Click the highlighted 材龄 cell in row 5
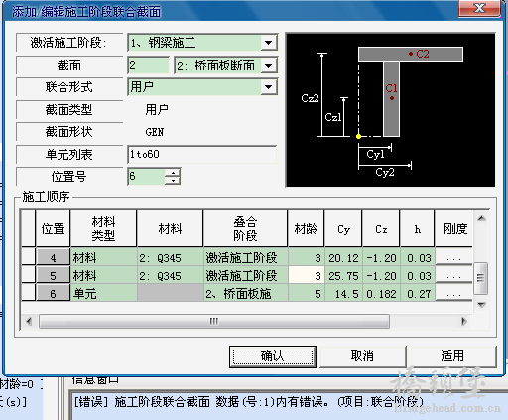 coord(307,275)
